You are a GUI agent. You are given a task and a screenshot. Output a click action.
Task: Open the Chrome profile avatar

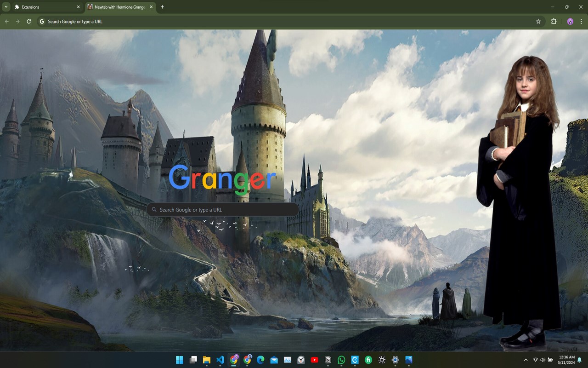click(570, 22)
